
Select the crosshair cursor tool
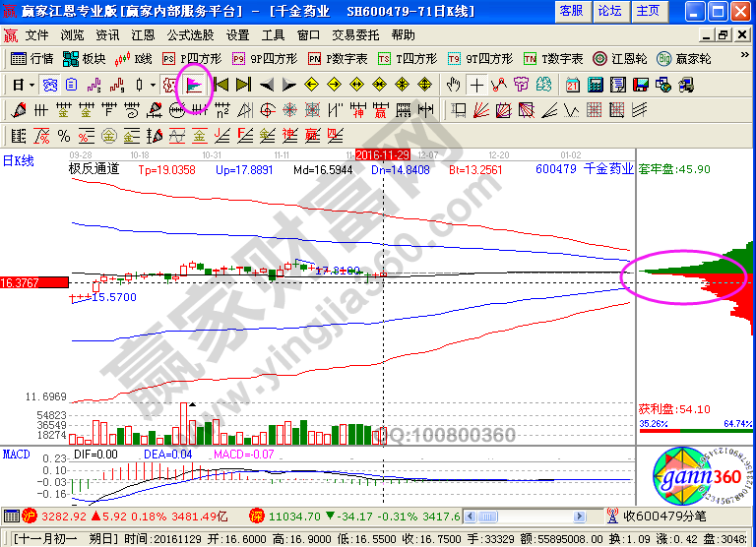477,85
